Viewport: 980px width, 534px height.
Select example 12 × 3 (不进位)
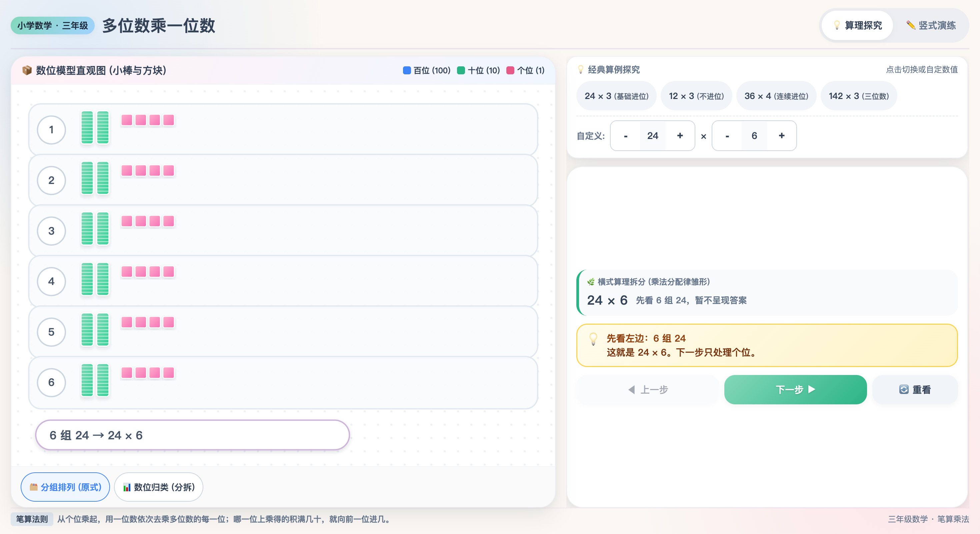coord(696,96)
